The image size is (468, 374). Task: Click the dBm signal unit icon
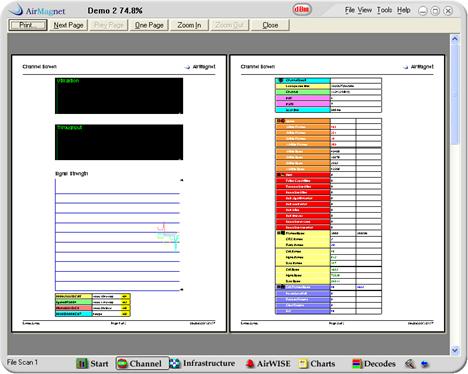click(x=302, y=10)
